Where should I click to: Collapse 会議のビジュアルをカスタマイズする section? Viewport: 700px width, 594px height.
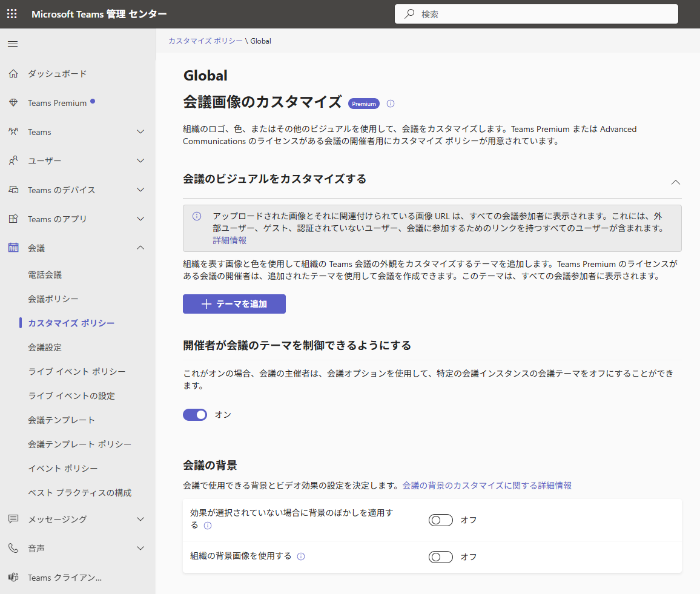pyautogui.click(x=675, y=182)
